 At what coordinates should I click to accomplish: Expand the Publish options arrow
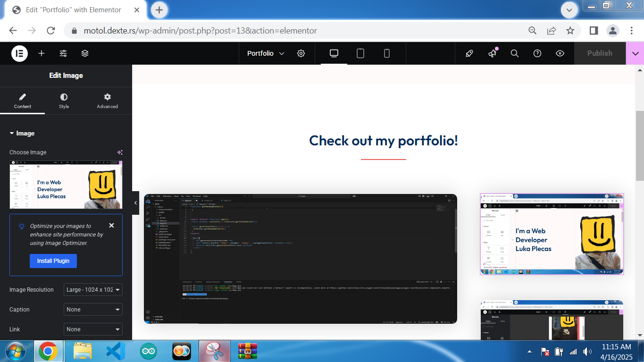635,53
